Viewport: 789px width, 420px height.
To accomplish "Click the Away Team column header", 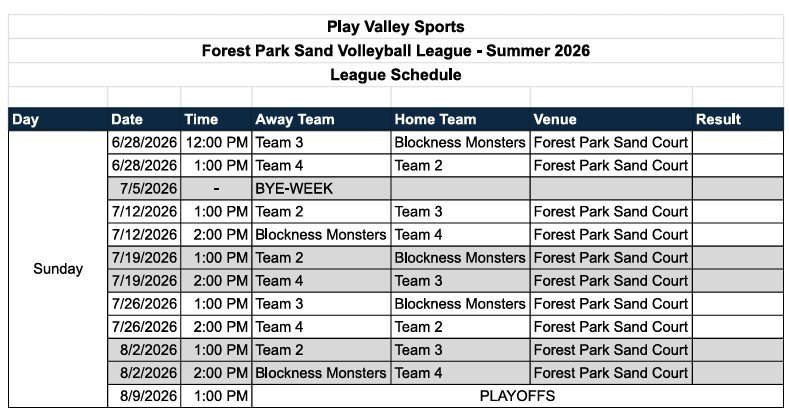I will pyautogui.click(x=321, y=119).
